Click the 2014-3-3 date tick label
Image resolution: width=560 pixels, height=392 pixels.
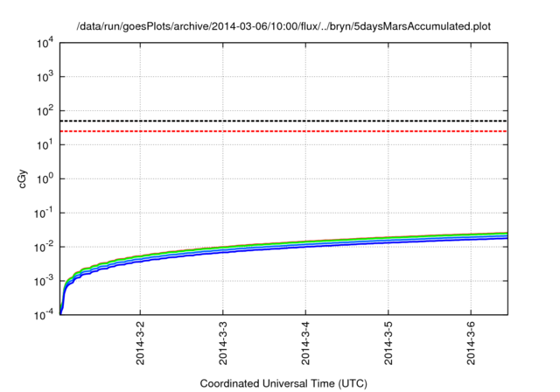coord(223,343)
